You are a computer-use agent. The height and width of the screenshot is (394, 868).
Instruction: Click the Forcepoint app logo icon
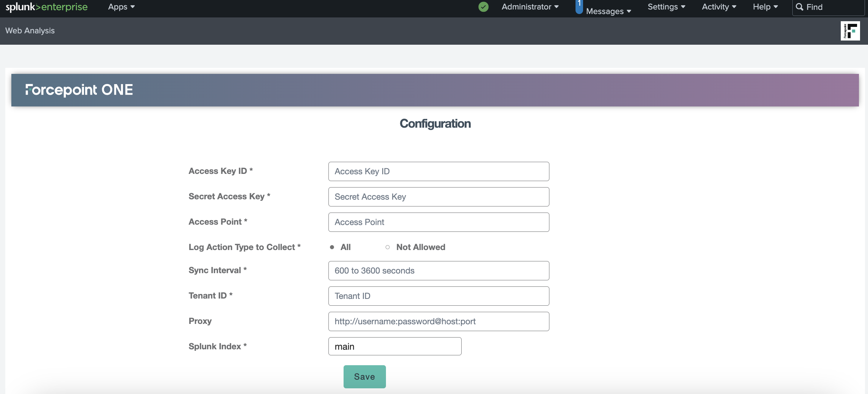(x=850, y=31)
